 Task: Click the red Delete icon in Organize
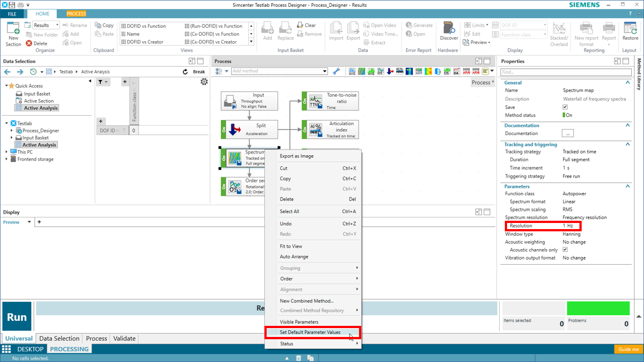click(29, 43)
